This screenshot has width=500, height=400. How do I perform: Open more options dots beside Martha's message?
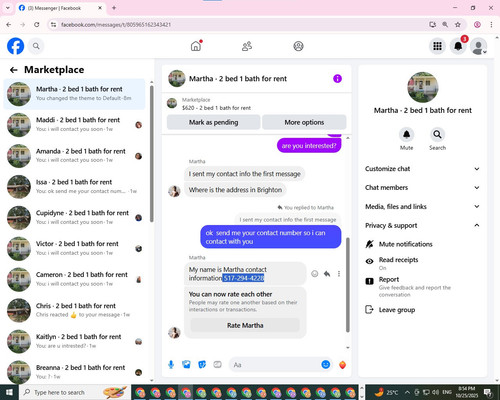pyautogui.click(x=339, y=274)
